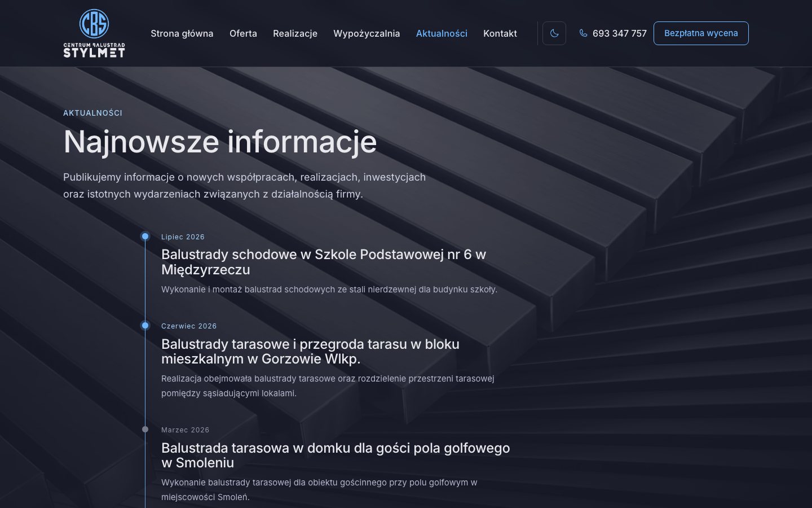Click the Lipiec 2026 timeline dot
The width and height of the screenshot is (812, 508).
coord(145,237)
